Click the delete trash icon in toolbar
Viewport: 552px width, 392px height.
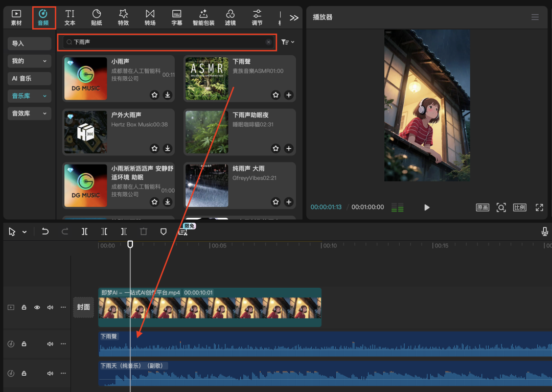point(144,232)
